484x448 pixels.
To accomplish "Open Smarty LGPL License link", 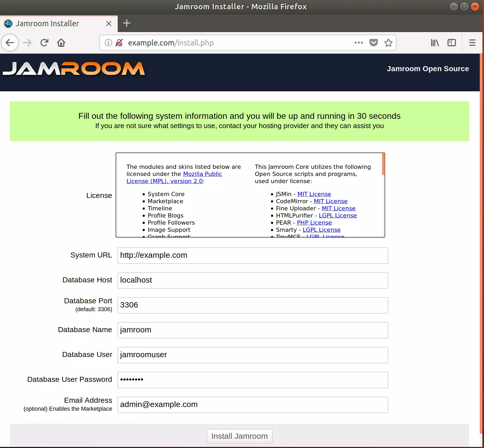I will 322,230.
